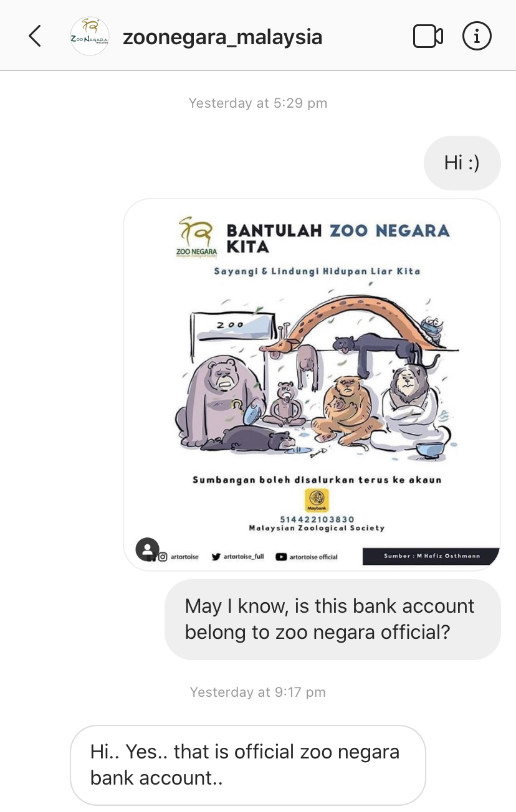Open Zoo Negara profile avatar
516x812 pixels.
point(90,36)
